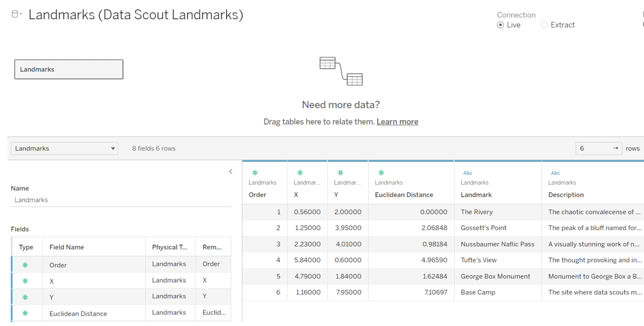
Task: Click the # icon on the Y field row
Action: point(26,296)
